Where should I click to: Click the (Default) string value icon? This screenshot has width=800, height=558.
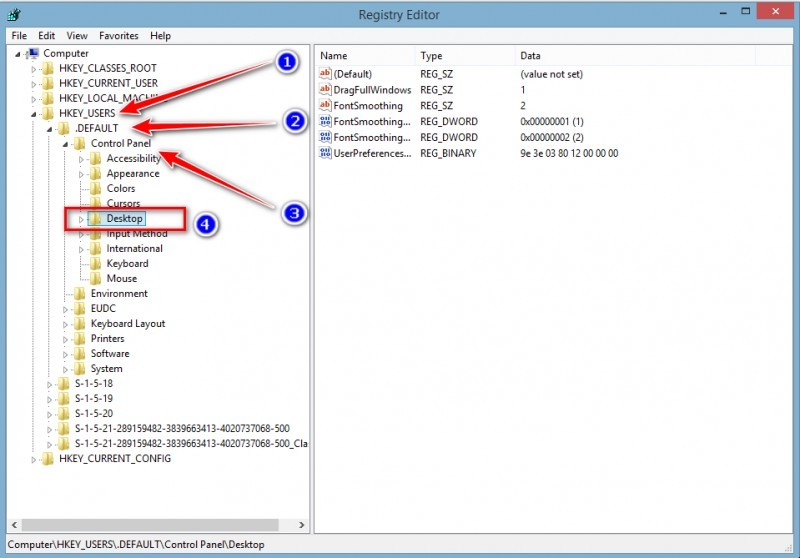coord(325,73)
